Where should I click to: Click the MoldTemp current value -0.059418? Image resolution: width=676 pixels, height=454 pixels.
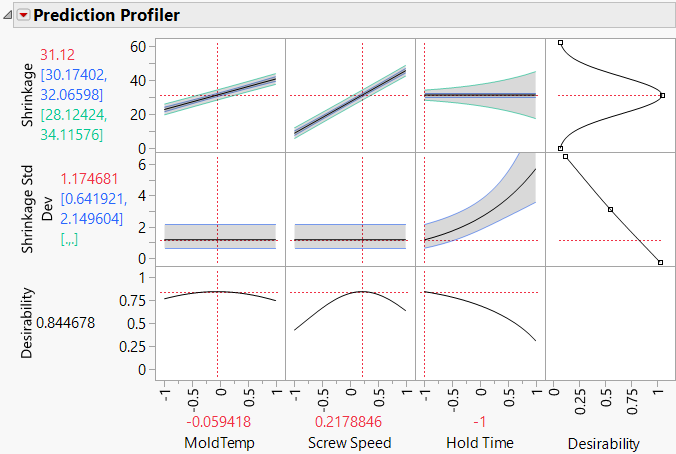pyautogui.click(x=217, y=421)
